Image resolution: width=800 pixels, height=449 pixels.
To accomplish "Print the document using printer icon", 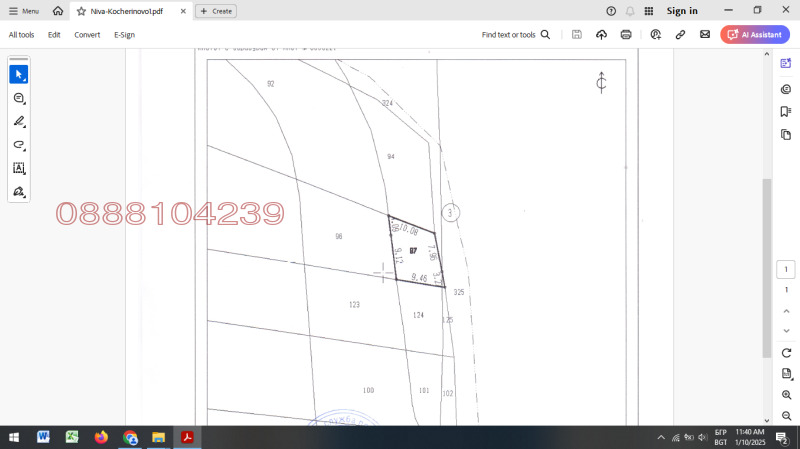I will coord(626,34).
